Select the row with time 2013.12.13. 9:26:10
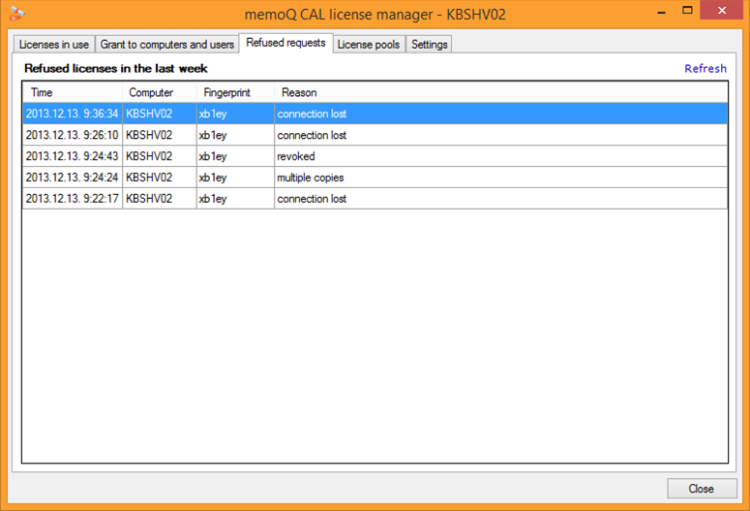 (x=375, y=135)
